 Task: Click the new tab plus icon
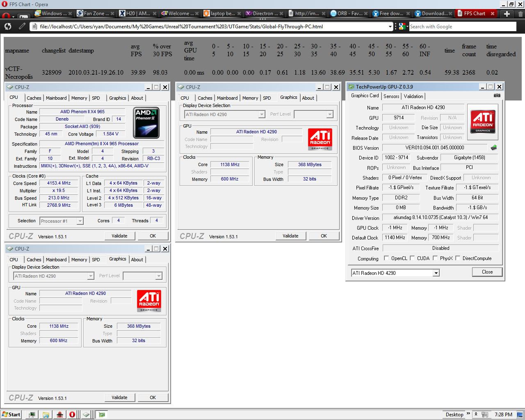507,14
